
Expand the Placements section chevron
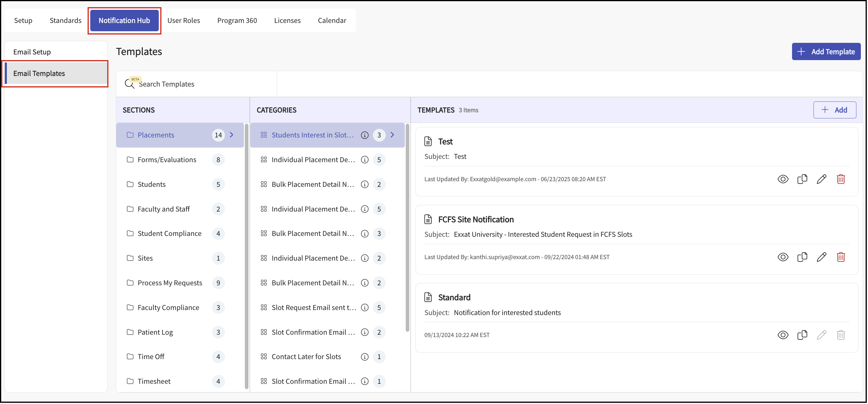(x=231, y=135)
